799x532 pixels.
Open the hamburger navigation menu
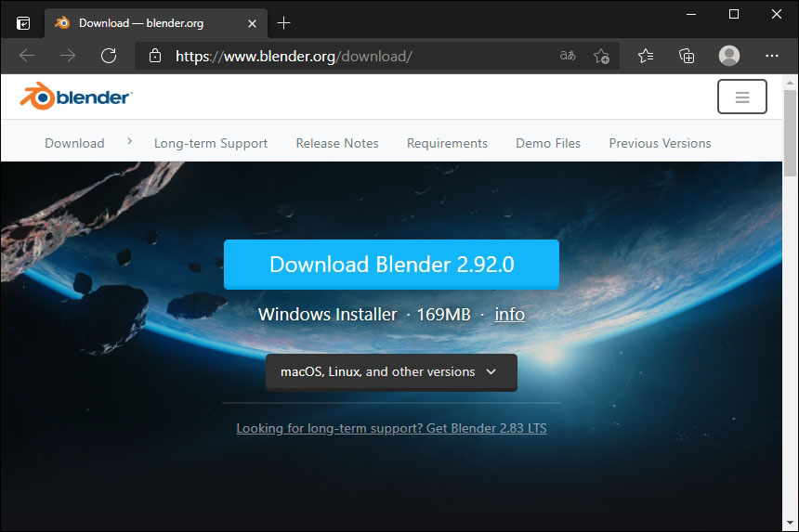tap(742, 97)
